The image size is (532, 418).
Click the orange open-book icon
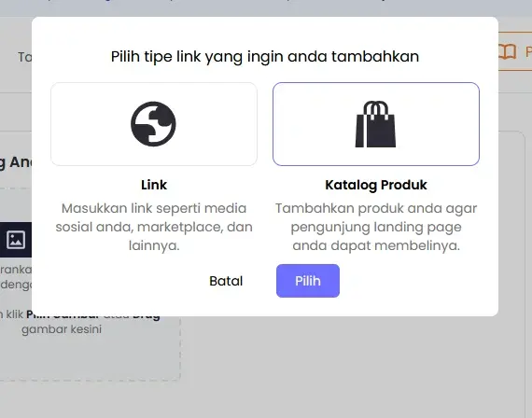(x=507, y=52)
